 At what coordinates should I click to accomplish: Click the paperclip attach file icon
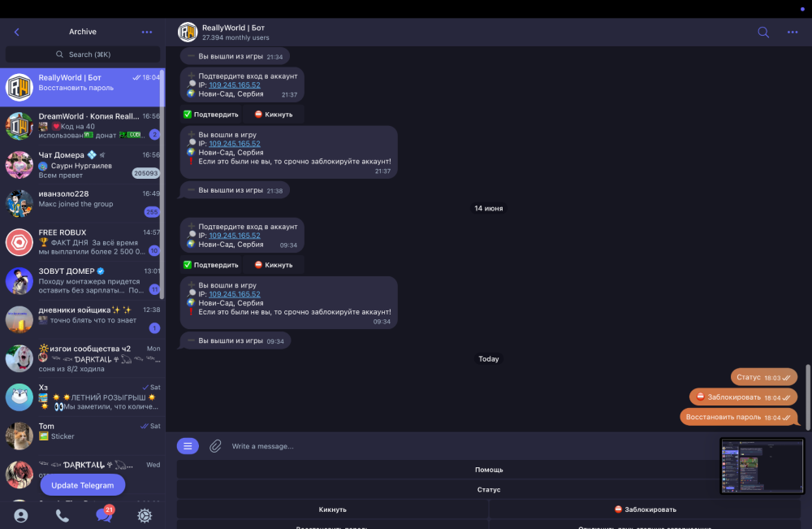215,446
